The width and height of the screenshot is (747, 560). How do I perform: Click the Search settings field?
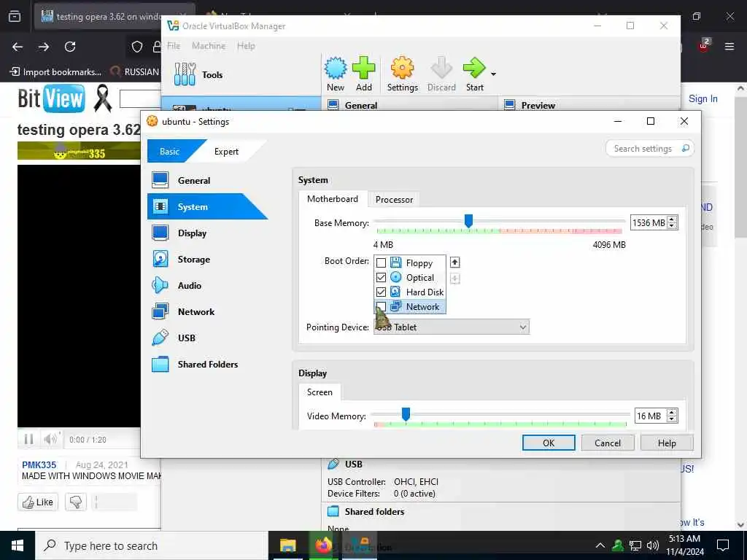coord(650,149)
